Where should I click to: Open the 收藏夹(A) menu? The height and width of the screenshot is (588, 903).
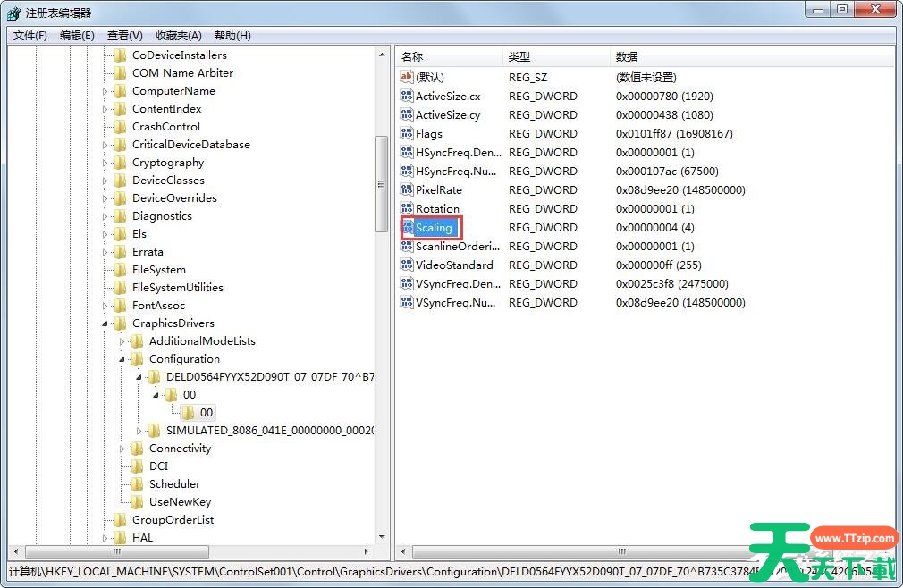point(179,36)
